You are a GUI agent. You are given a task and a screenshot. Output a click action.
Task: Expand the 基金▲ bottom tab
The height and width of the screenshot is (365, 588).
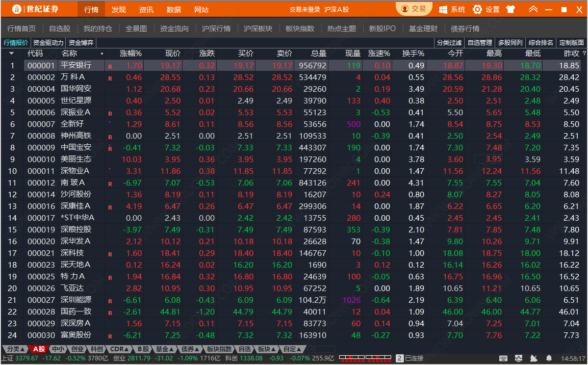click(x=165, y=349)
